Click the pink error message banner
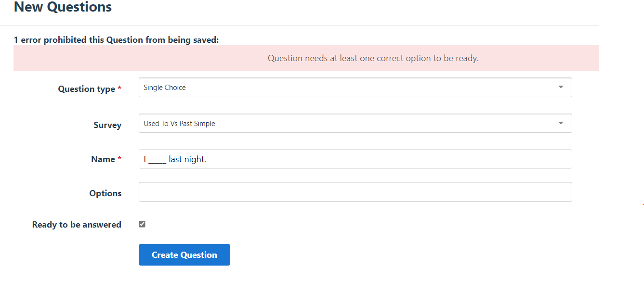Screen dimensions: 644x293 point(373,58)
